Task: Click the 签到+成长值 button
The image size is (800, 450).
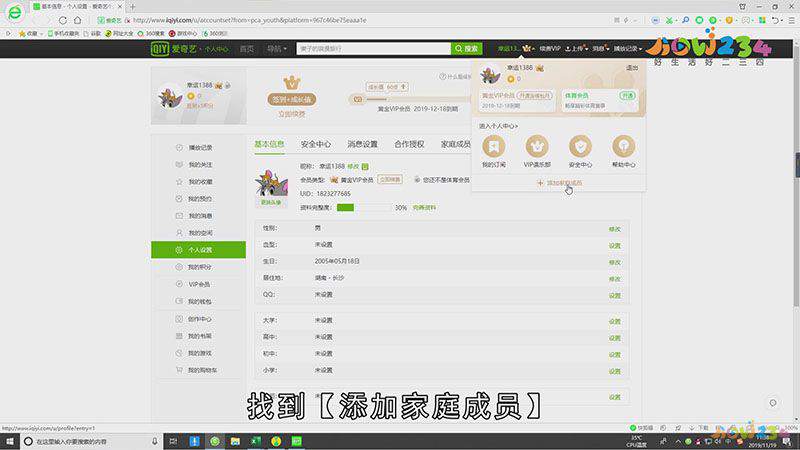Action: [x=292, y=99]
